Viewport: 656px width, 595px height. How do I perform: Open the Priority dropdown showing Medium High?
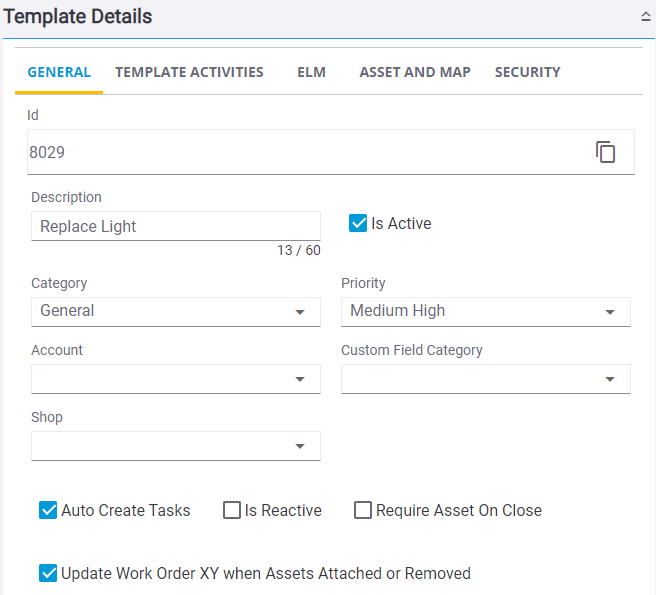pyautogui.click(x=486, y=312)
